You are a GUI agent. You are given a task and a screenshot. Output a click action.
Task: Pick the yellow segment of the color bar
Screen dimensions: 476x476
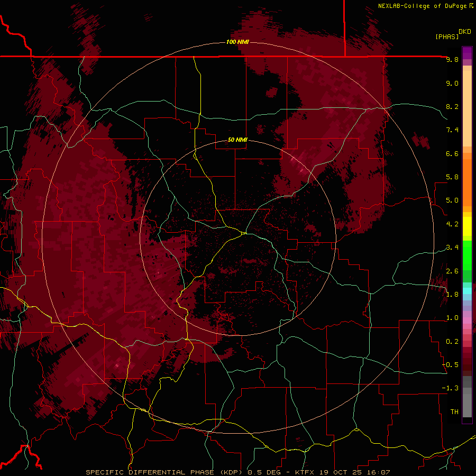[467, 226]
